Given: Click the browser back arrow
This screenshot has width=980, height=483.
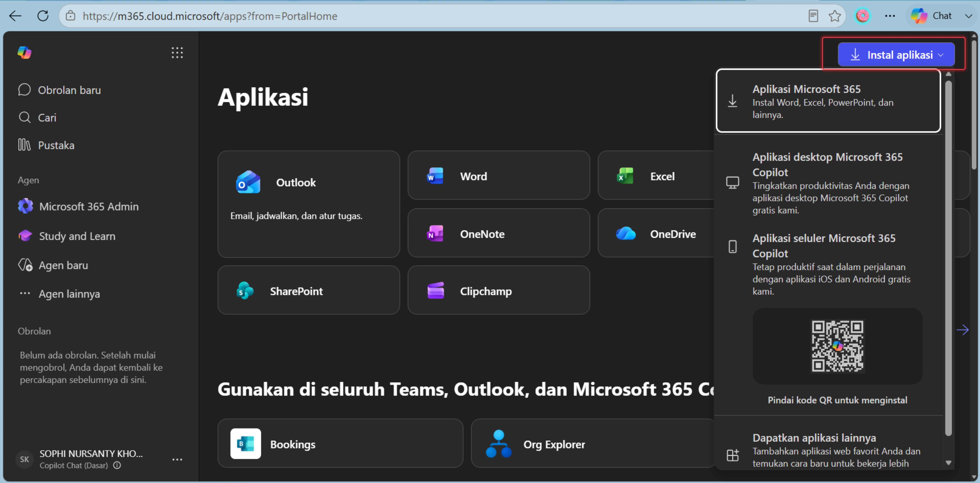Looking at the screenshot, I should (x=15, y=16).
